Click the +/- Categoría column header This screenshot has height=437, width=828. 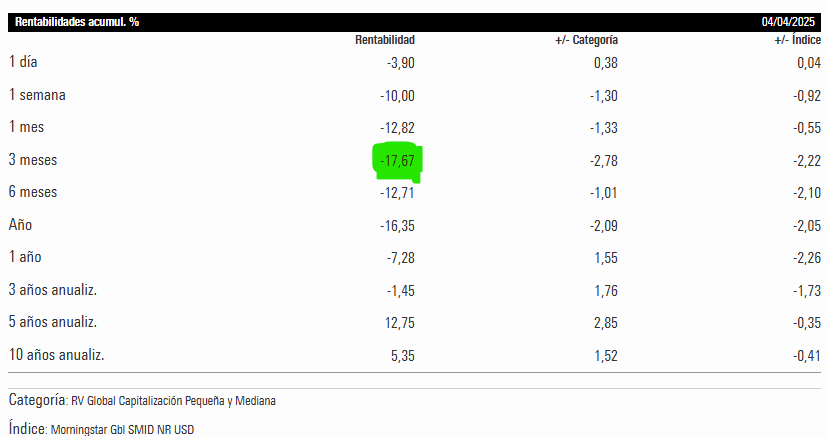pos(587,40)
